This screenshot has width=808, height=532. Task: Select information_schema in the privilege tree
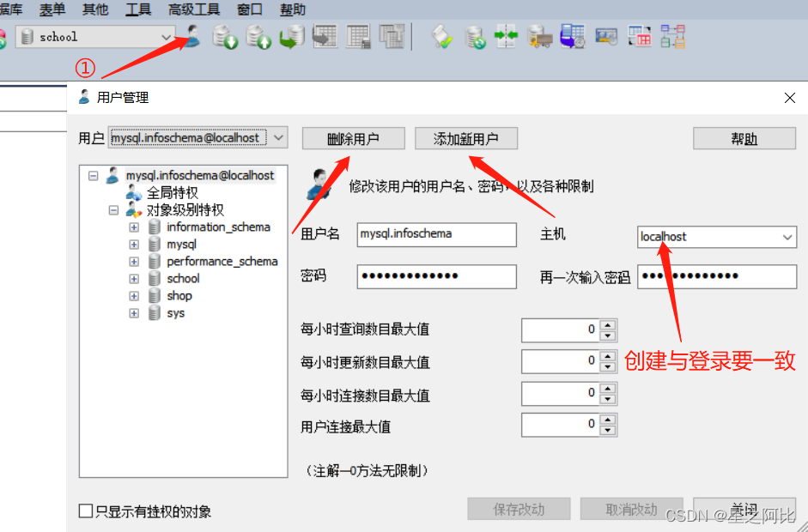pos(218,227)
